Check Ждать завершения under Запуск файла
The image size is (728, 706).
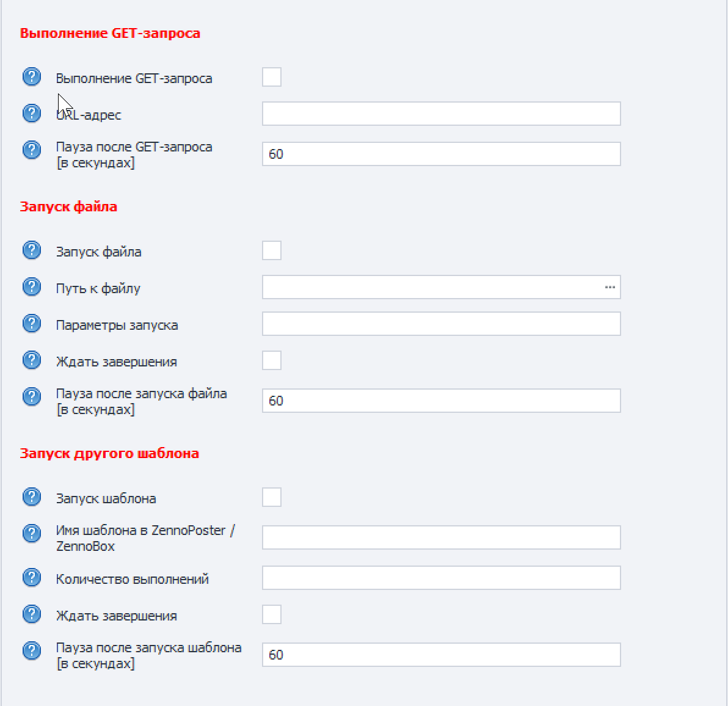coord(272,360)
